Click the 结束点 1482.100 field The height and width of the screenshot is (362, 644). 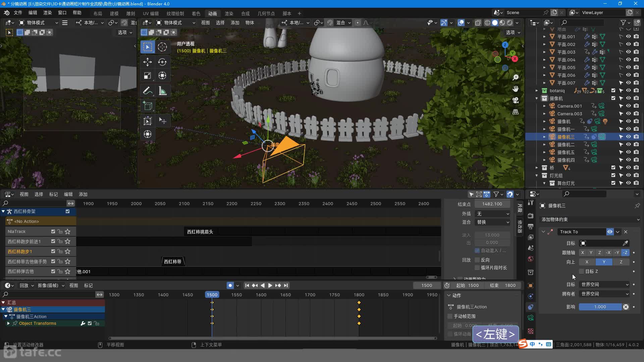tap(492, 204)
